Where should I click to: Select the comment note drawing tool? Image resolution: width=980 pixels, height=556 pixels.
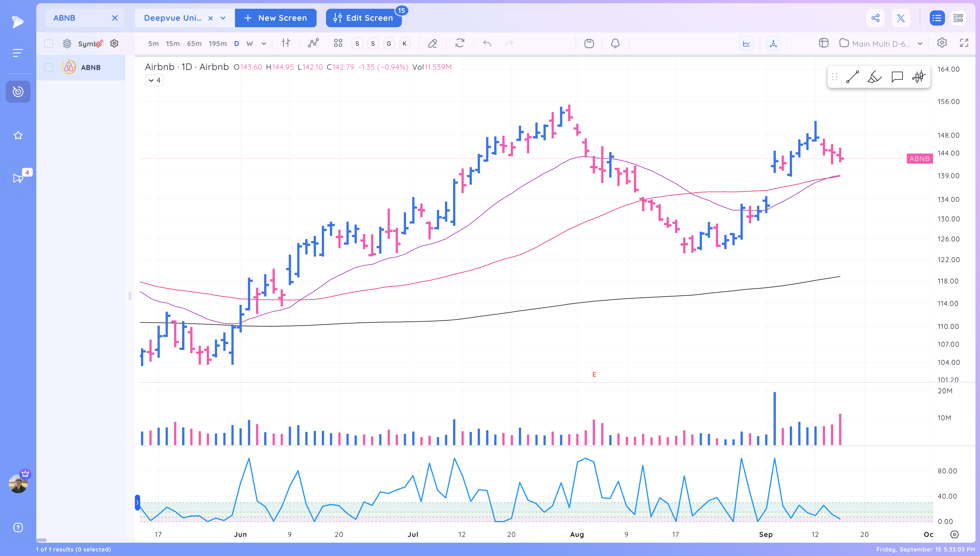897,77
